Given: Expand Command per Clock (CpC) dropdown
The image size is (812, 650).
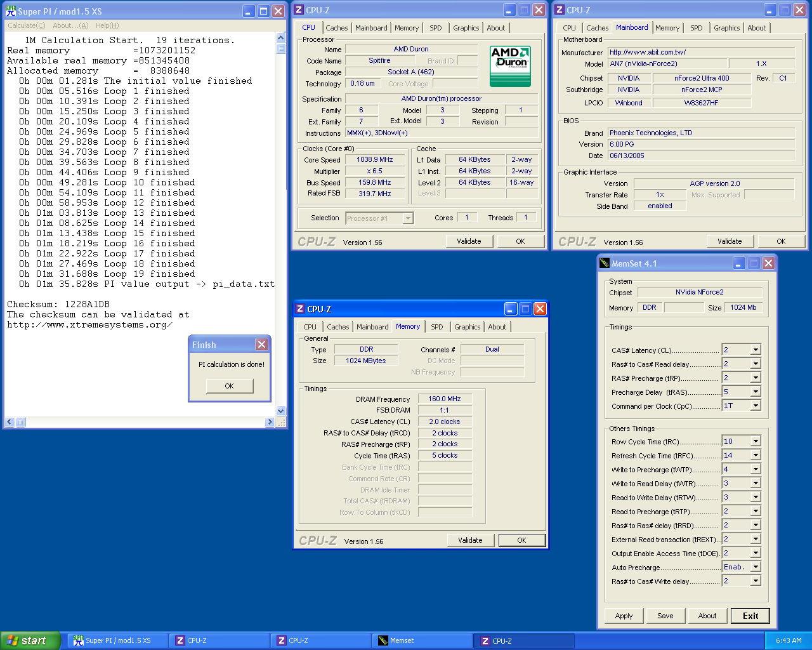Looking at the screenshot, I should tap(755, 406).
